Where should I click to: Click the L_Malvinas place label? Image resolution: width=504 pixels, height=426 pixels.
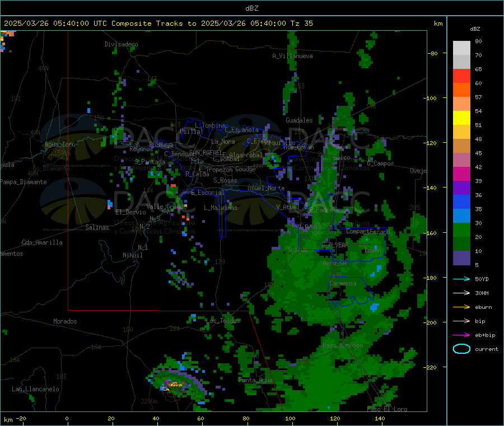click(221, 208)
